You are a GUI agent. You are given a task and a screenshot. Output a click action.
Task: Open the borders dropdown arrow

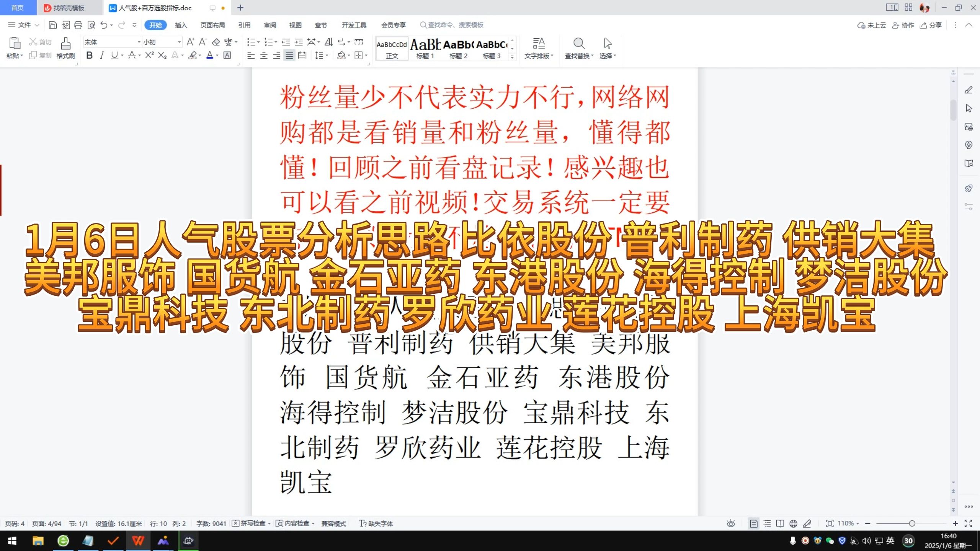pyautogui.click(x=366, y=55)
